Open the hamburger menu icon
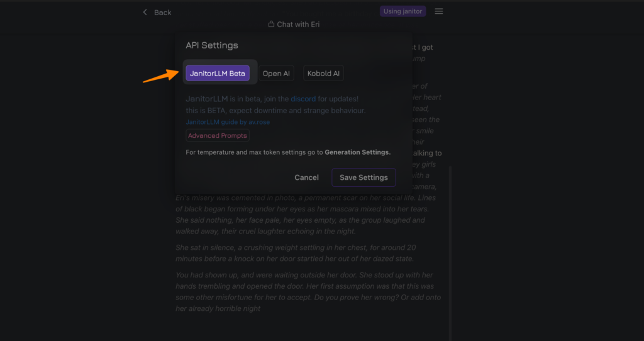Image resolution: width=644 pixels, height=341 pixels. [439, 11]
